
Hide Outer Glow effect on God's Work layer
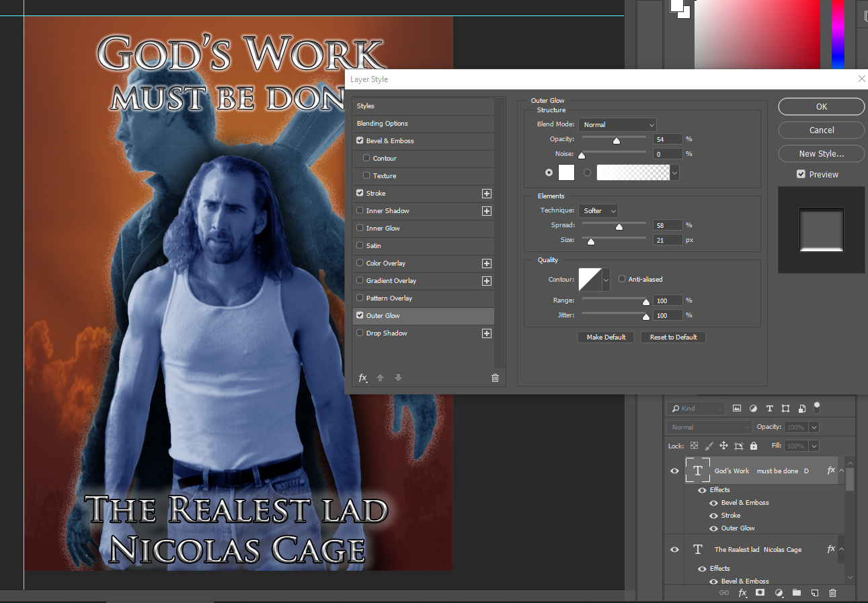[713, 528]
